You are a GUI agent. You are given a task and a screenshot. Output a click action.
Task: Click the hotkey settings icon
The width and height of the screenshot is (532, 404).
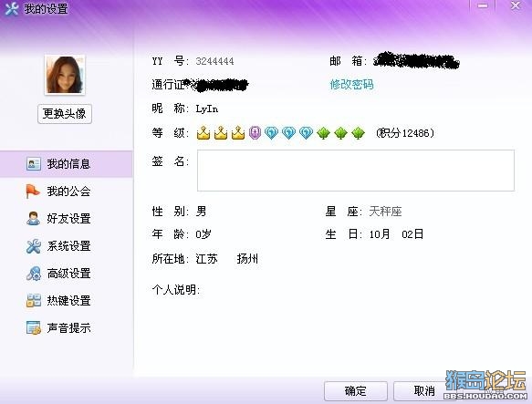point(34,301)
